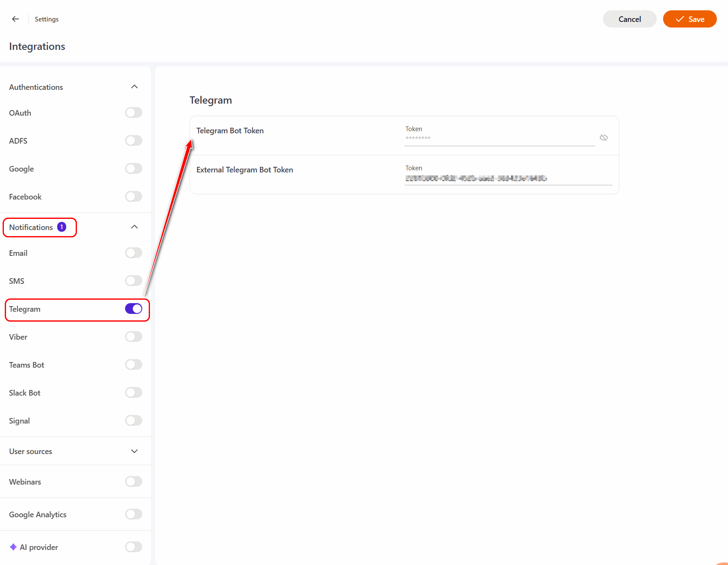
Task: Open the Viber integration settings
Action: (18, 337)
